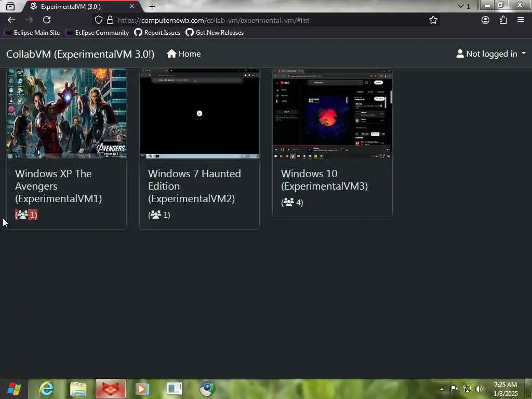Open the tab overview icon at top left
The width and height of the screenshot is (532, 399).
[x=10, y=6]
